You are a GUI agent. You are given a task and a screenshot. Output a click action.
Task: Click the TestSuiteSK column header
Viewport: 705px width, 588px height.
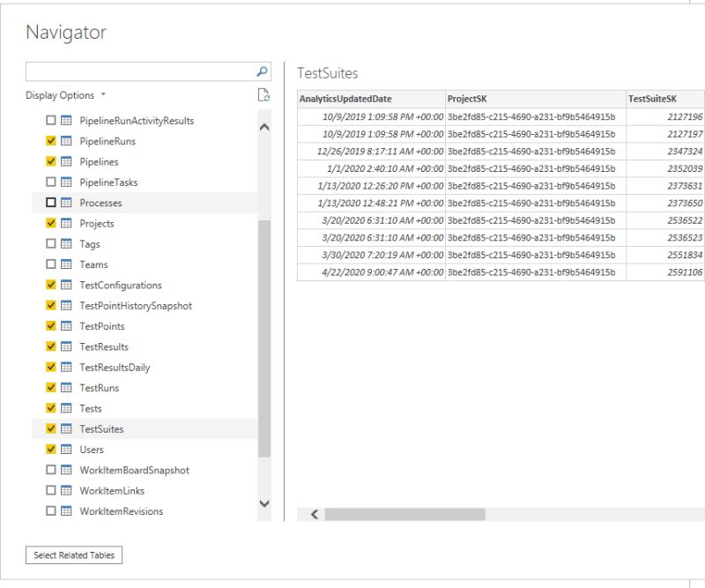[665, 99]
